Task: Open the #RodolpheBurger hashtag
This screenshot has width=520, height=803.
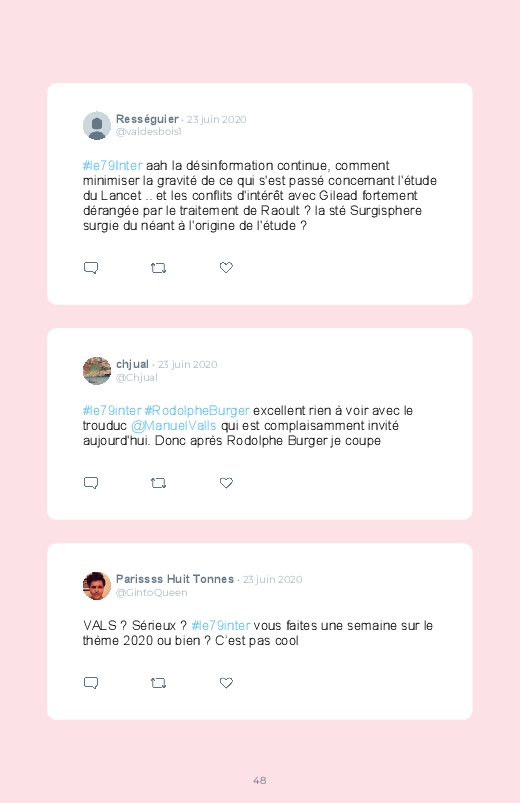Action: point(197,411)
